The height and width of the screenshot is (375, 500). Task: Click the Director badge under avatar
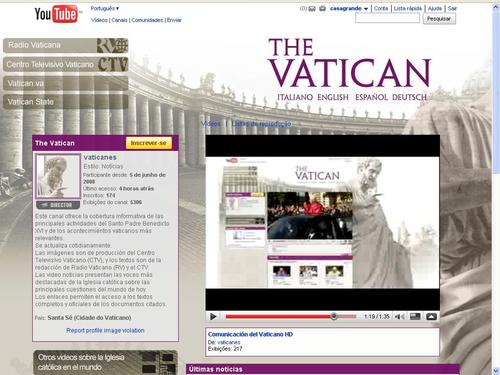58,205
